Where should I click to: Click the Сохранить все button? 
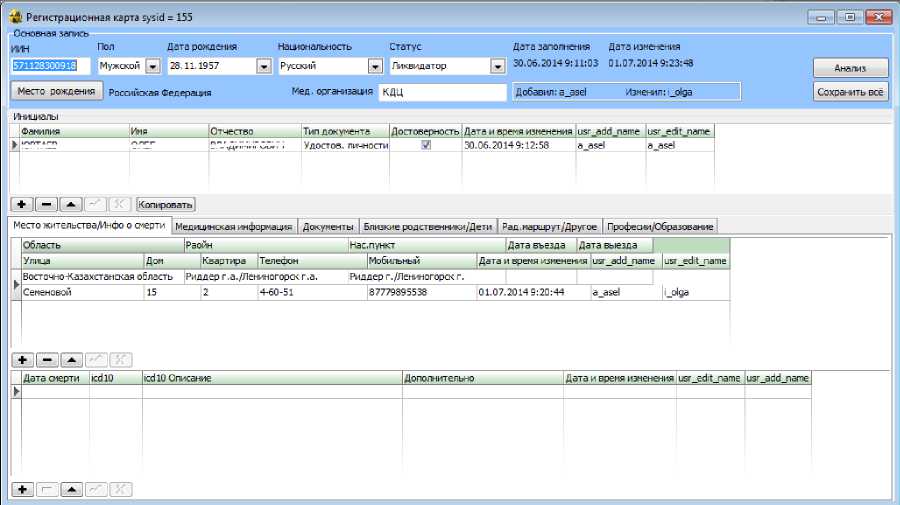[850, 92]
